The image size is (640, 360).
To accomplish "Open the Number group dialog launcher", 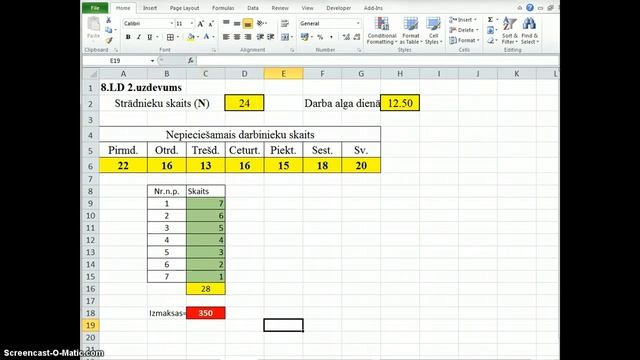I will click(359, 50).
